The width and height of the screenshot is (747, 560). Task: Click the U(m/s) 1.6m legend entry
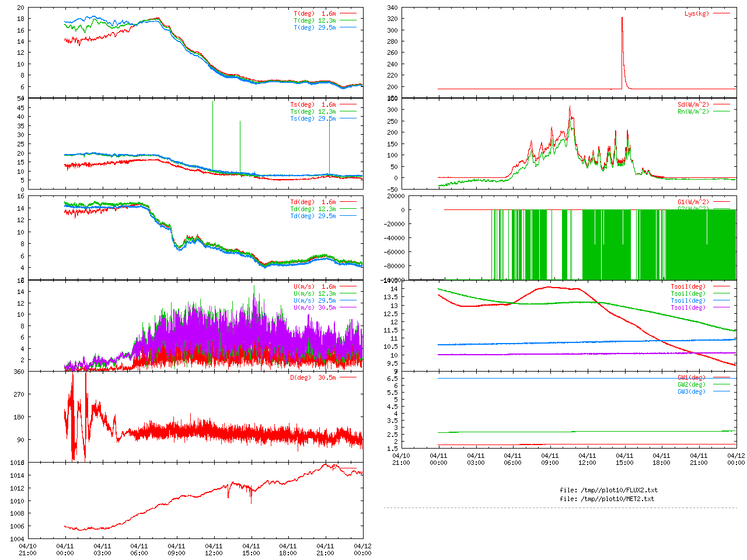[x=315, y=286]
